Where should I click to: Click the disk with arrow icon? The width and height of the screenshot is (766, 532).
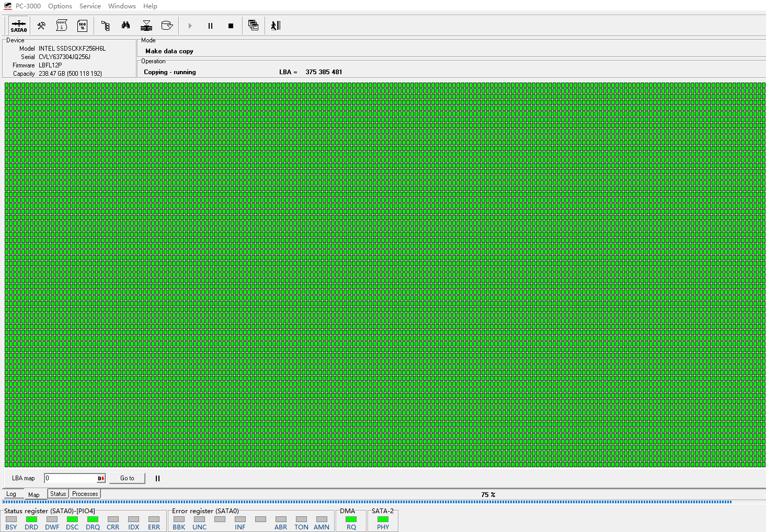[x=167, y=26]
